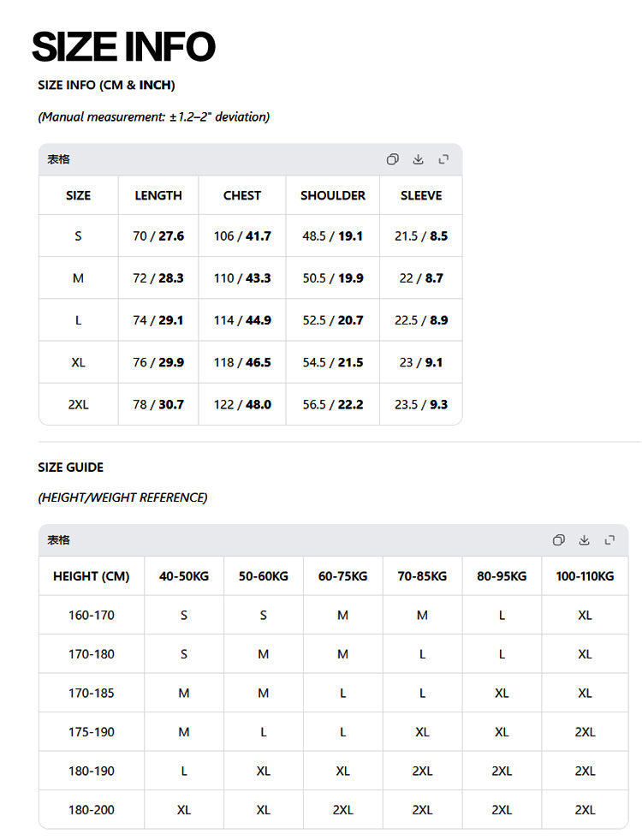
Task: Select the CHEST column header
Action: click(242, 195)
